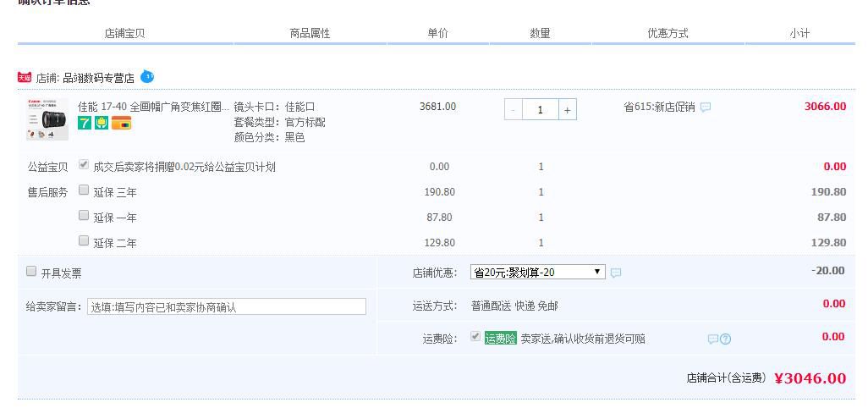Click the 给卖家留言 message input field
Screen dimensions: 868x408
pos(227,306)
